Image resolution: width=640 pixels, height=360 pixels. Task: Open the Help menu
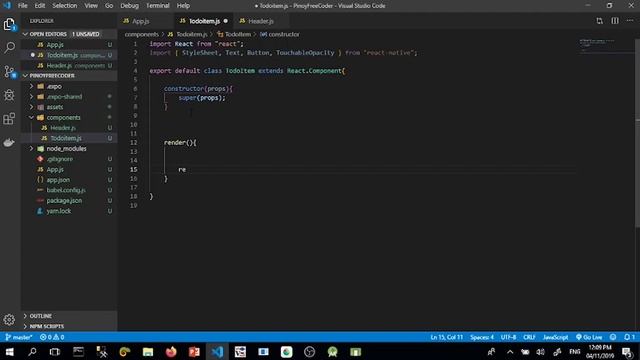(183, 6)
